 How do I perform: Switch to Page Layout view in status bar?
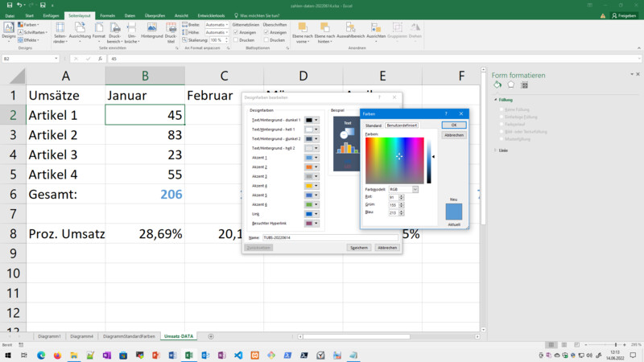tap(564, 345)
